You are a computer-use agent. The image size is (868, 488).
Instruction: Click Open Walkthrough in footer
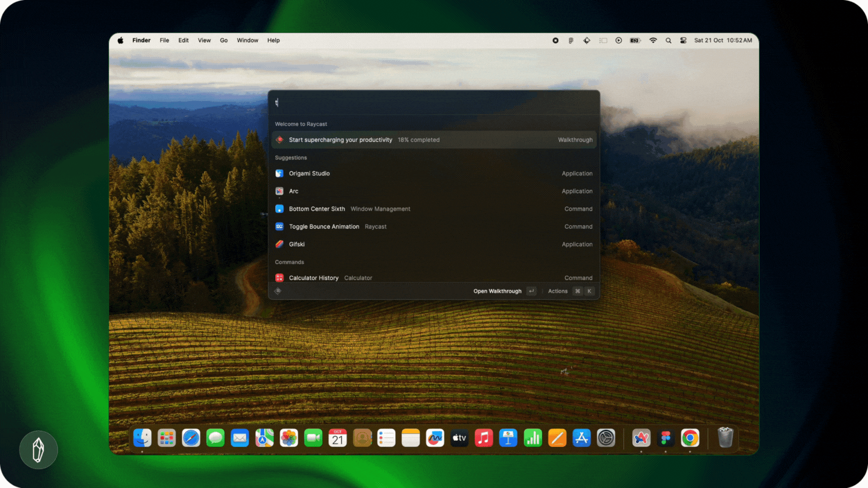point(505,291)
